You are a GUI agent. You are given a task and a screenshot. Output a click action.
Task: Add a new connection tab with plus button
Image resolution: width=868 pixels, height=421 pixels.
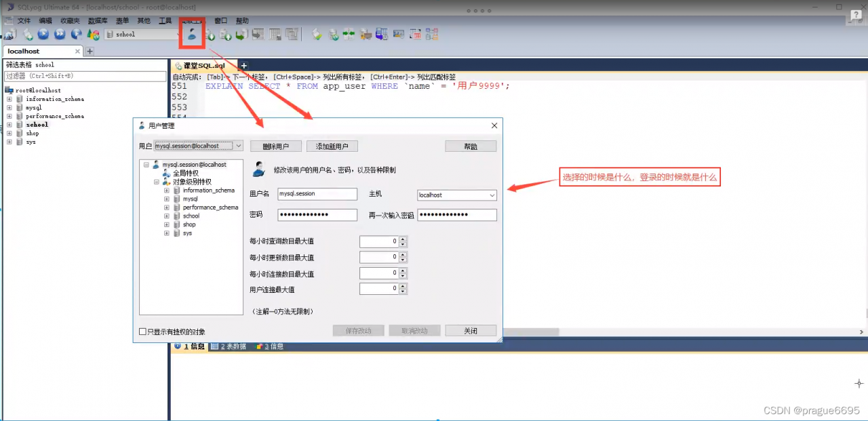90,52
